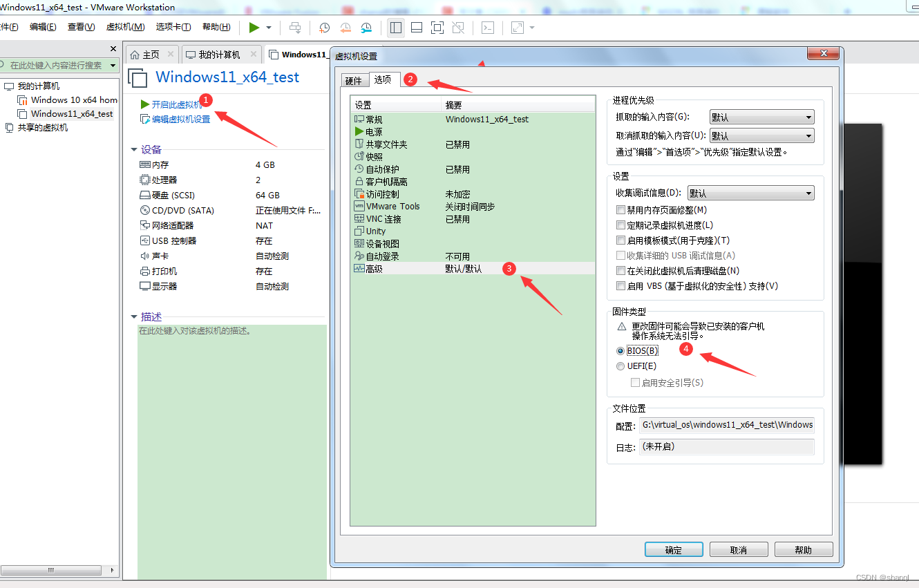Click the CD/DVD (SATA) device row
919x588 pixels.
(231, 211)
